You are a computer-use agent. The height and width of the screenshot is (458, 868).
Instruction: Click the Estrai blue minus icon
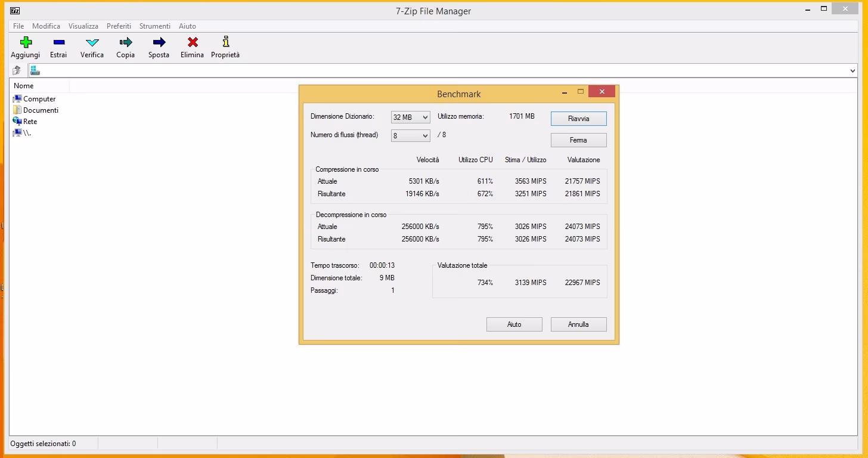pyautogui.click(x=58, y=42)
